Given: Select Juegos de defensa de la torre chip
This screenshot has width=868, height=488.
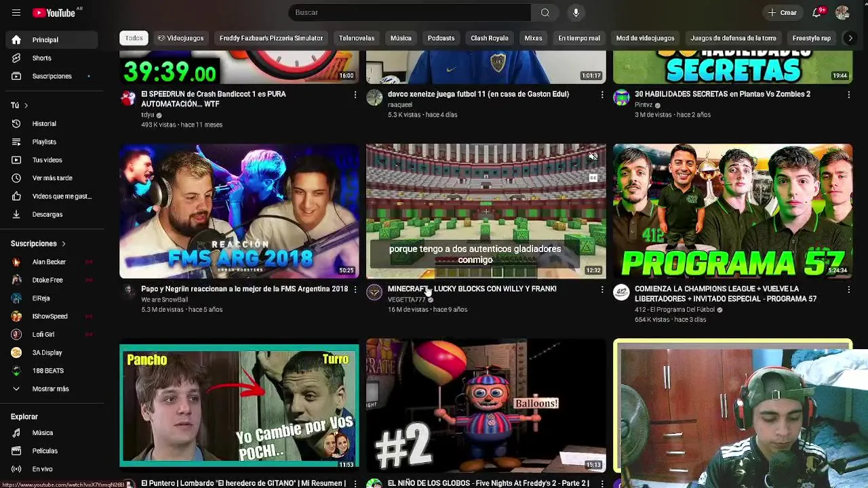Looking at the screenshot, I should coord(733,39).
